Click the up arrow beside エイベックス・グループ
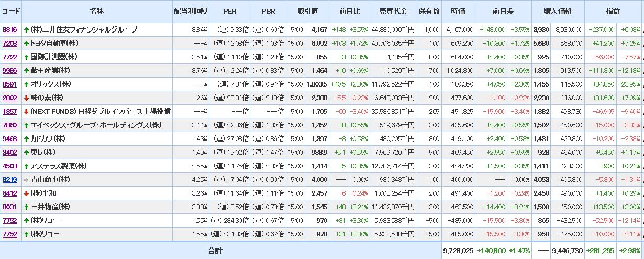 pos(26,125)
